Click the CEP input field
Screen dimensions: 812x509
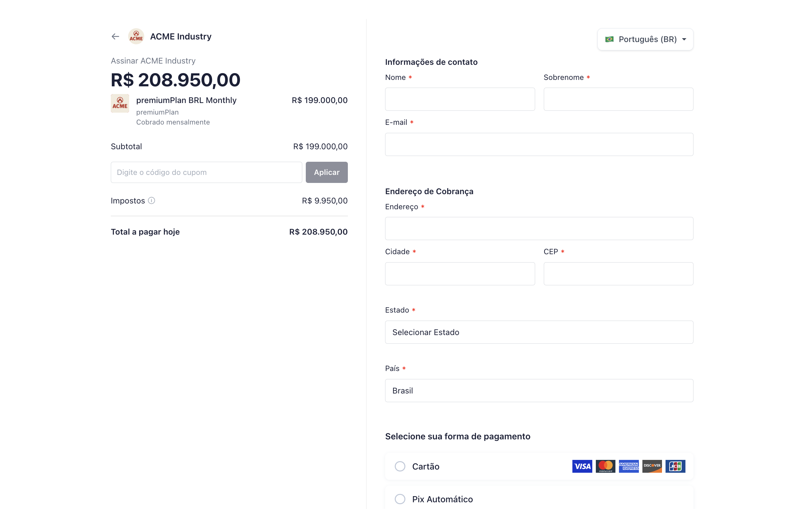tap(618, 274)
